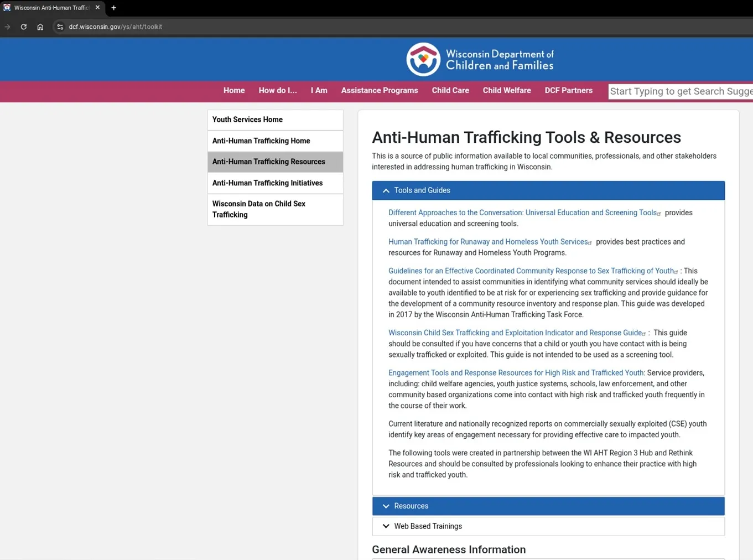Image resolution: width=753 pixels, height=560 pixels.
Task: Open the Assistance Programs menu
Action: pos(380,90)
